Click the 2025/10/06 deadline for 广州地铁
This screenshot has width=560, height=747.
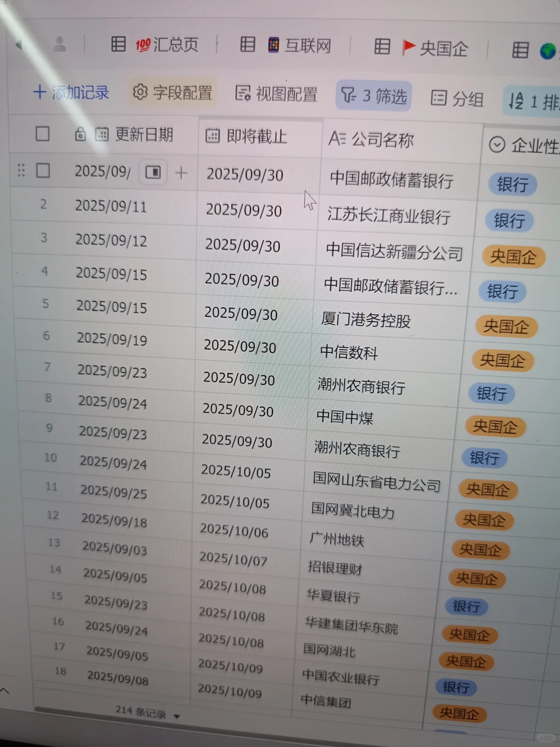point(234,530)
